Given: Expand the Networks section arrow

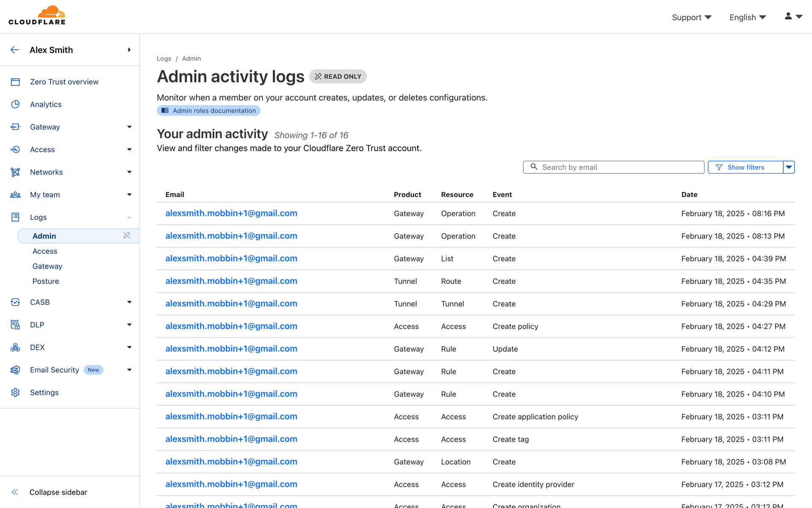Looking at the screenshot, I should (129, 172).
